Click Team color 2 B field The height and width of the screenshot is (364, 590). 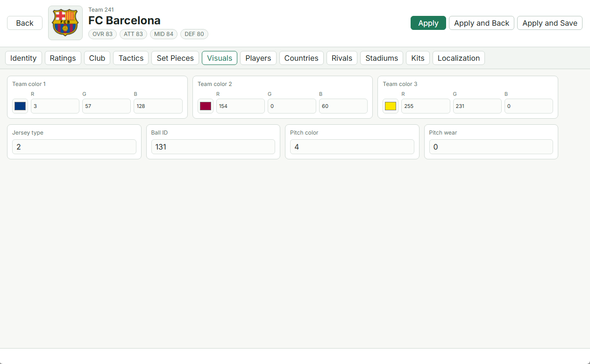pos(343,106)
